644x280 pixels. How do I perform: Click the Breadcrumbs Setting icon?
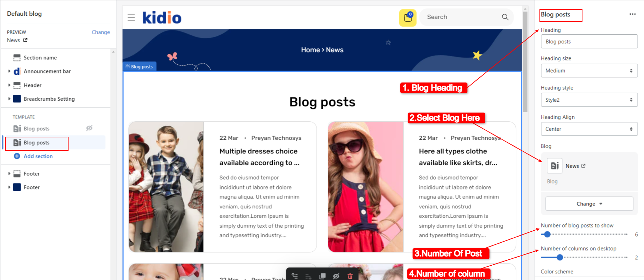coord(17,99)
